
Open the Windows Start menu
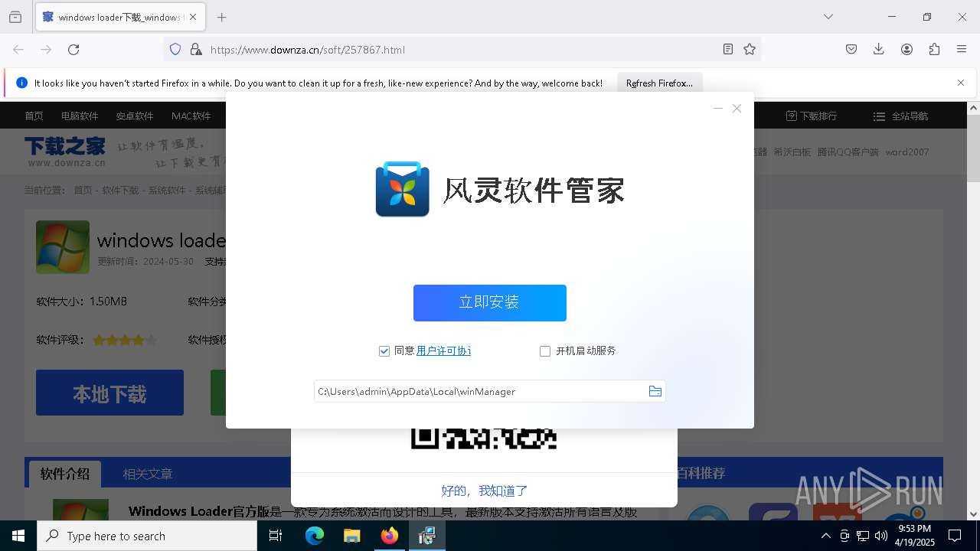click(x=18, y=536)
